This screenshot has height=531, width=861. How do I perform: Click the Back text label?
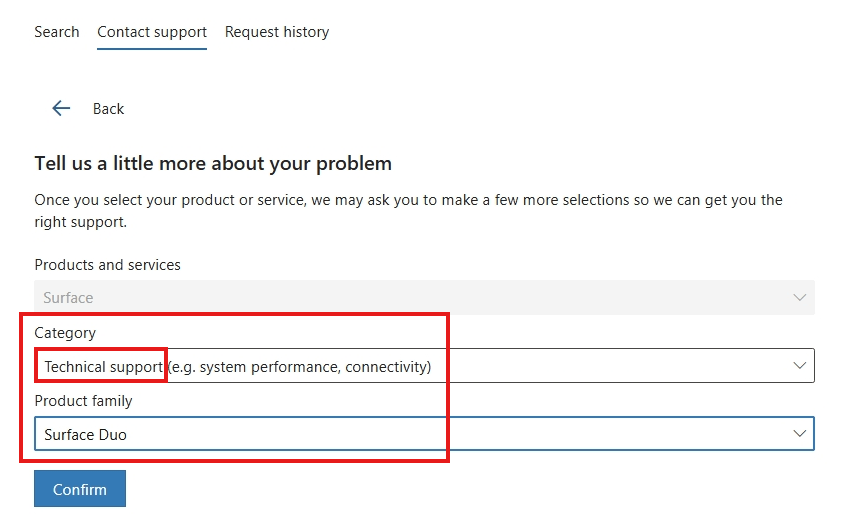108,109
